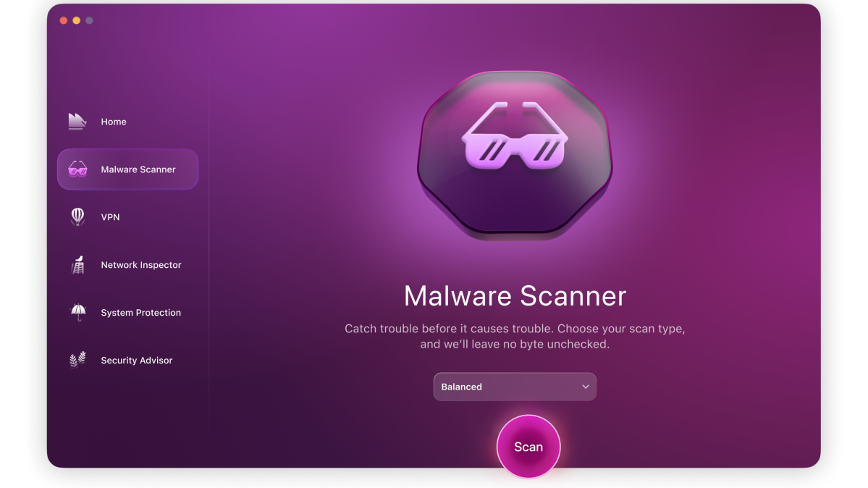The image size is (868, 488).
Task: Start a scan with the Scan button
Action: point(528,447)
